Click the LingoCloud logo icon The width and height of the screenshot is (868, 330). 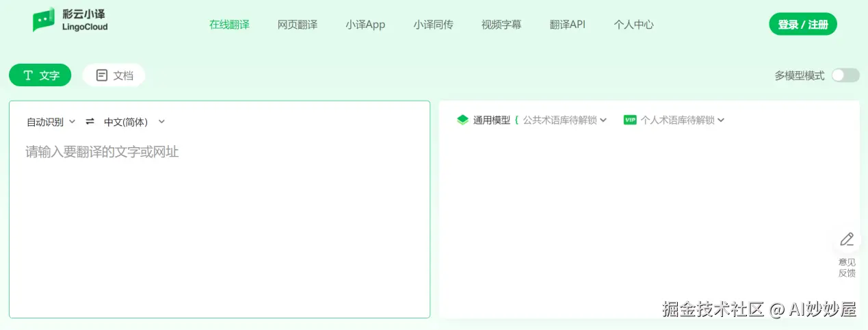pyautogui.click(x=44, y=20)
